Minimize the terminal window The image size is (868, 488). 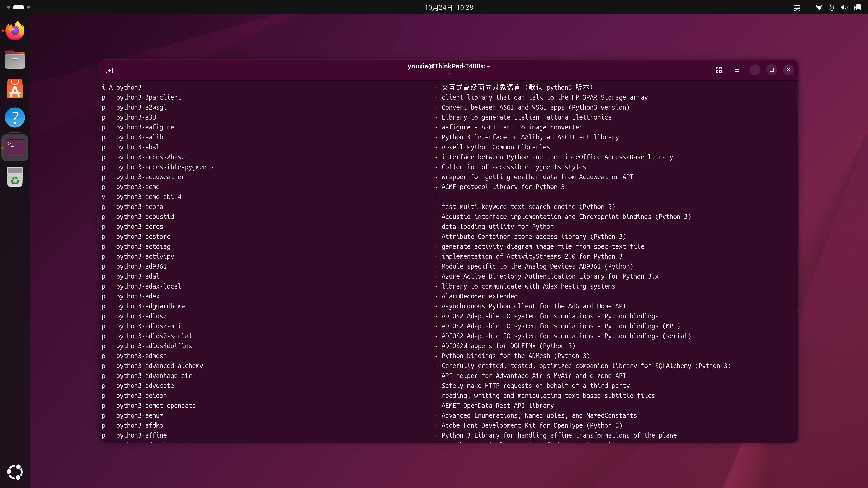click(755, 70)
